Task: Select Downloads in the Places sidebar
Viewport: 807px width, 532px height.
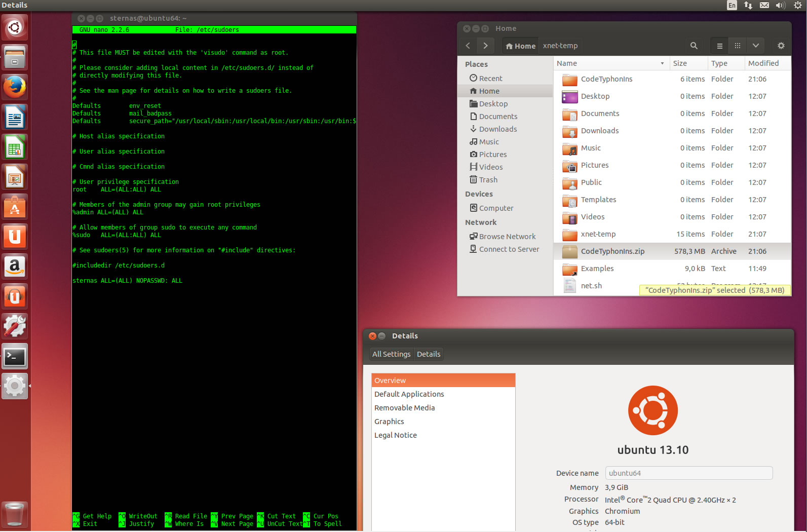Action: (x=497, y=129)
